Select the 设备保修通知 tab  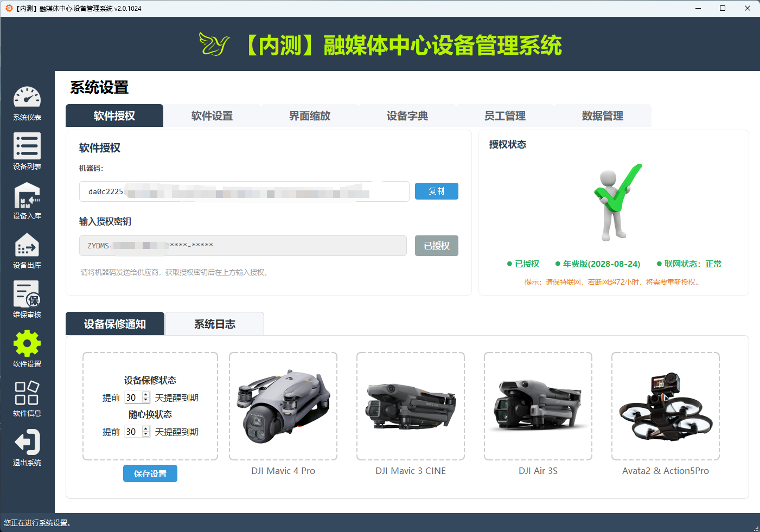coord(115,324)
